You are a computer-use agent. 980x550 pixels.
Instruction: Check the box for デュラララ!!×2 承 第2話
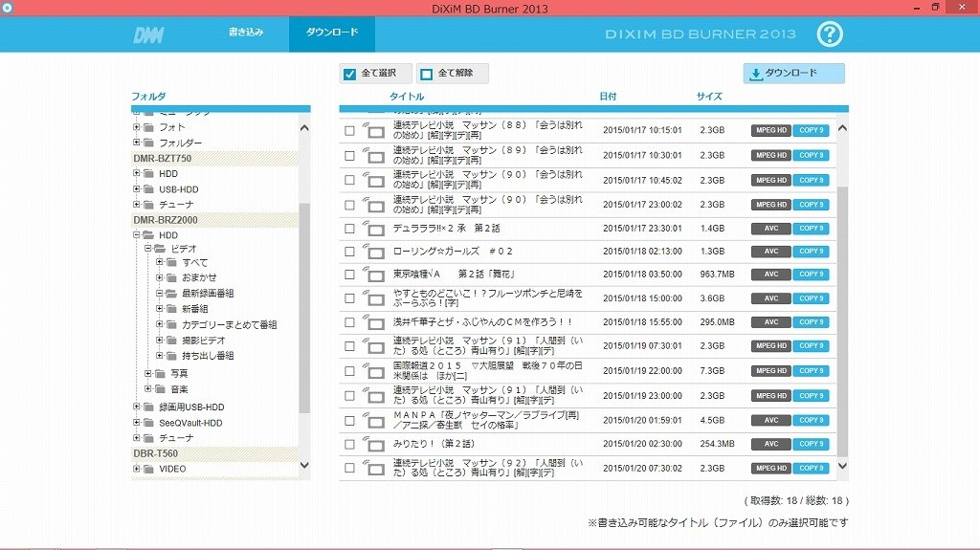point(349,229)
